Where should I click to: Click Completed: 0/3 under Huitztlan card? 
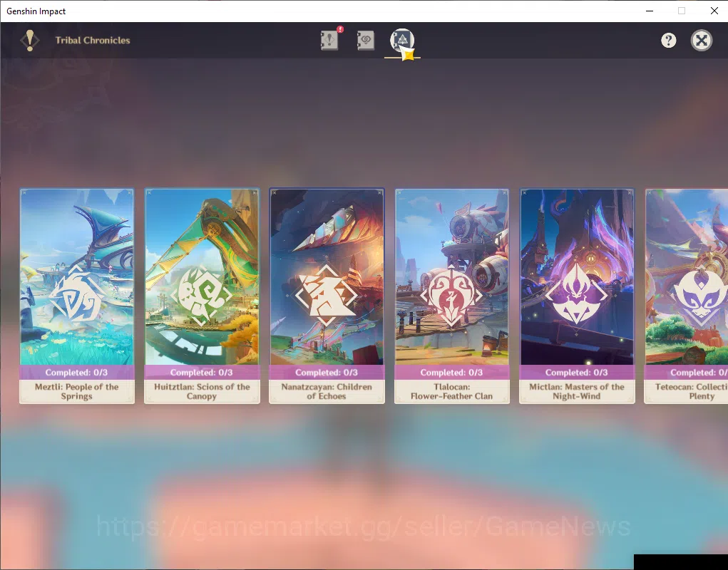tap(202, 373)
